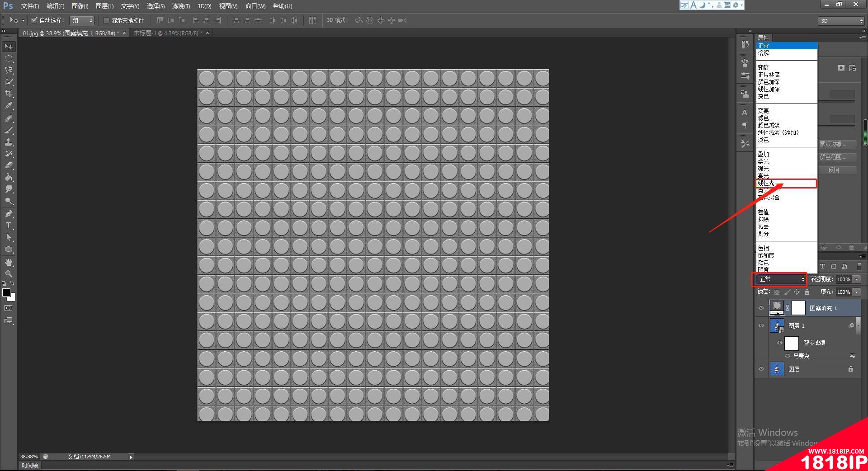Select the Eyedropper tool
The height and width of the screenshot is (471, 868).
click(9, 106)
